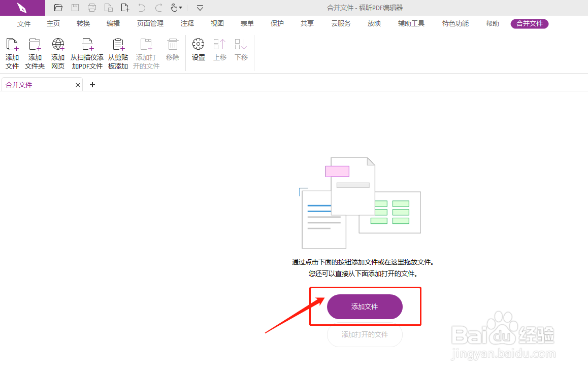
Task: Click purple 添加文件 button
Action: (x=365, y=307)
